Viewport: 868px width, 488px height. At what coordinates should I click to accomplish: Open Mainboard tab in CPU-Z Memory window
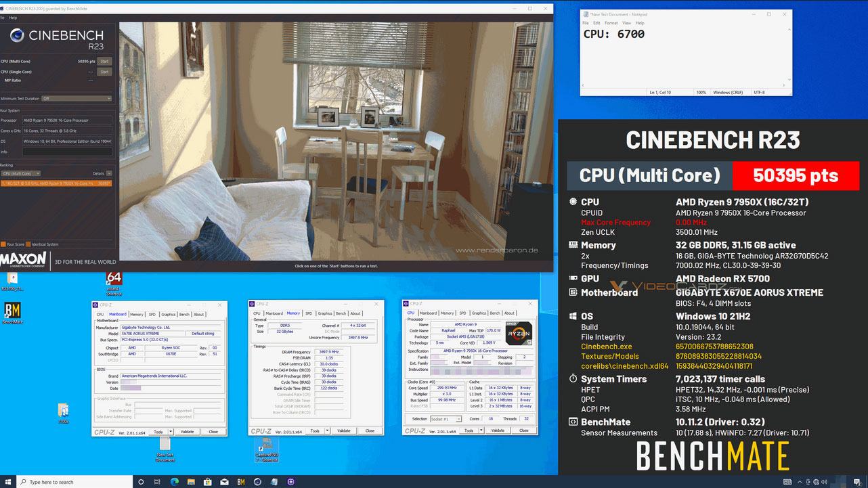point(274,313)
